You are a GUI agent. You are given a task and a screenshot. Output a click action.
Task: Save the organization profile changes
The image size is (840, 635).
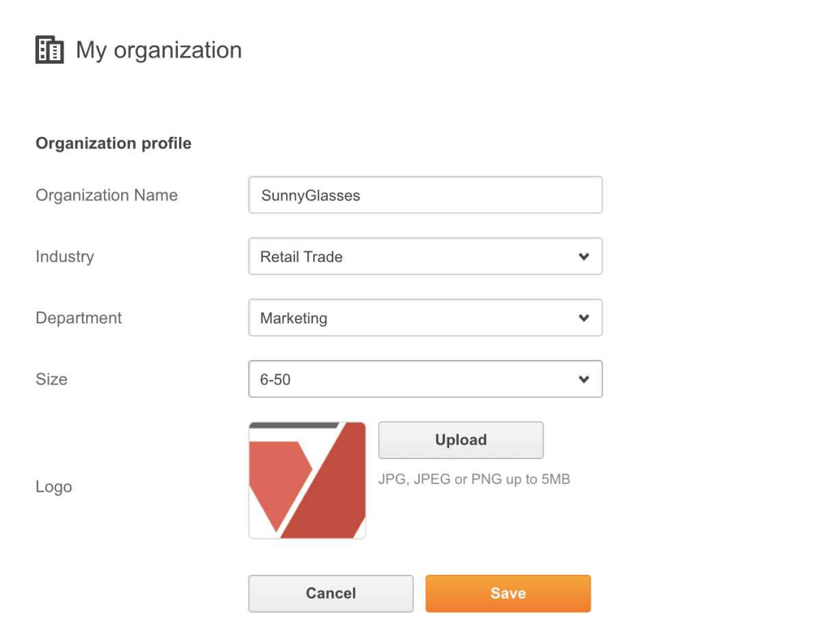[x=507, y=593]
